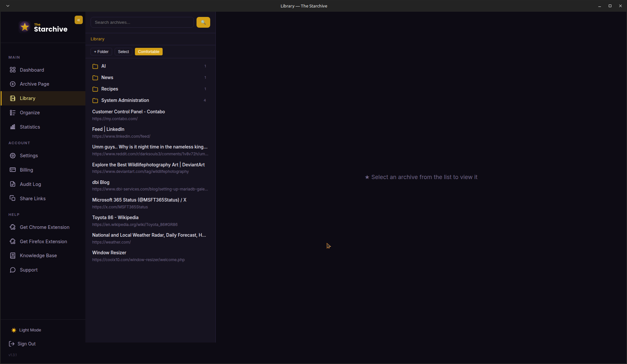The image size is (627, 364).
Task: Open the DeviantArt Wildlifephotography archive
Action: [x=150, y=168]
